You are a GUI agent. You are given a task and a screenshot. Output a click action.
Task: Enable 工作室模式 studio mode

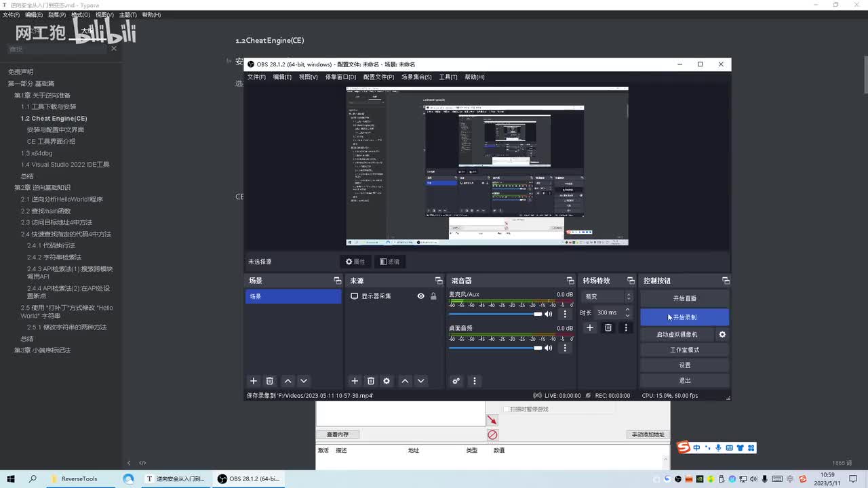684,350
